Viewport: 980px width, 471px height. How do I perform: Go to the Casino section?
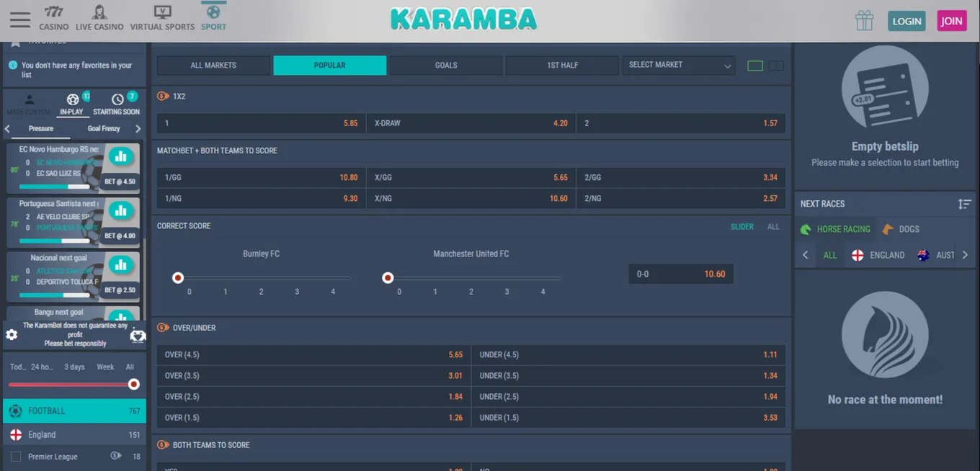54,17
